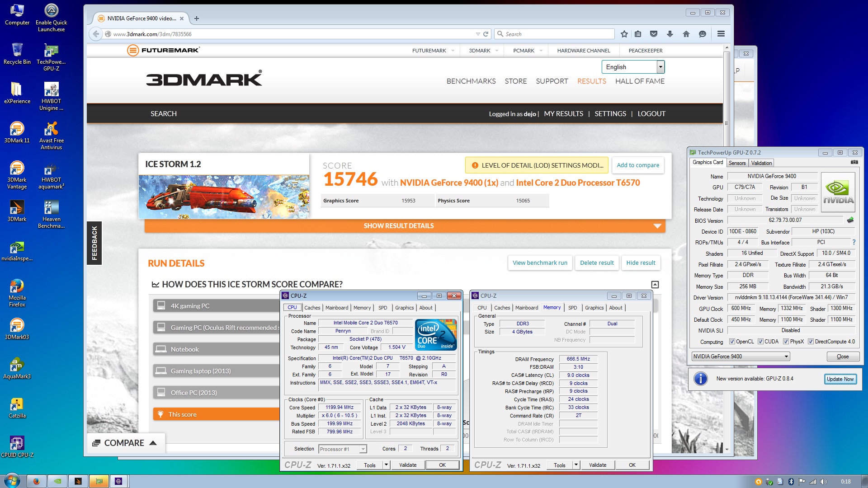The height and width of the screenshot is (488, 868).
Task: Launch Mozilla Firefox desktop shortcut
Action: pyautogui.click(x=17, y=293)
